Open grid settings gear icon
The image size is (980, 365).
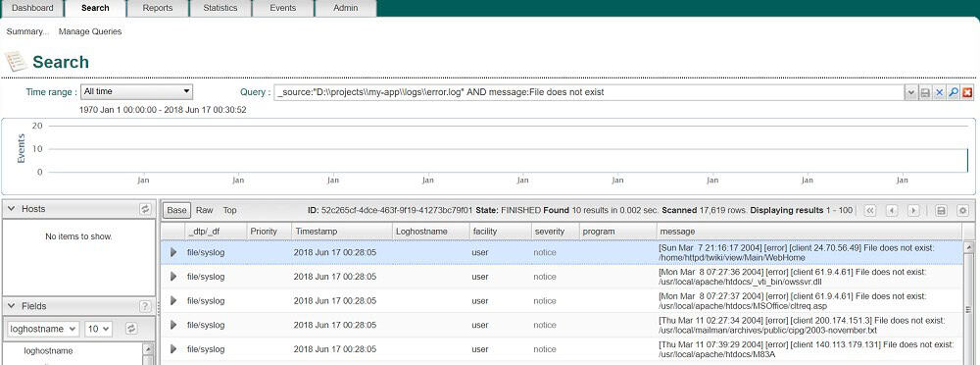click(x=962, y=210)
